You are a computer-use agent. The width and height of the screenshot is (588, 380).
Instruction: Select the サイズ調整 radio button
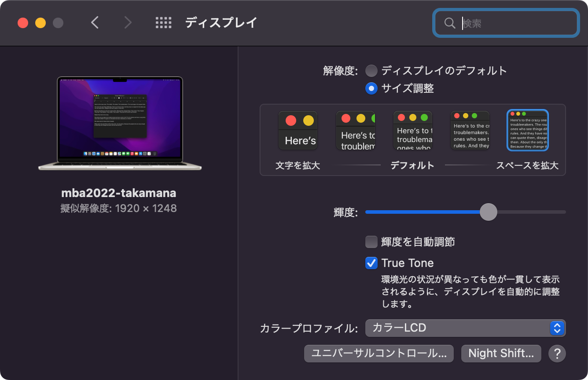point(370,88)
